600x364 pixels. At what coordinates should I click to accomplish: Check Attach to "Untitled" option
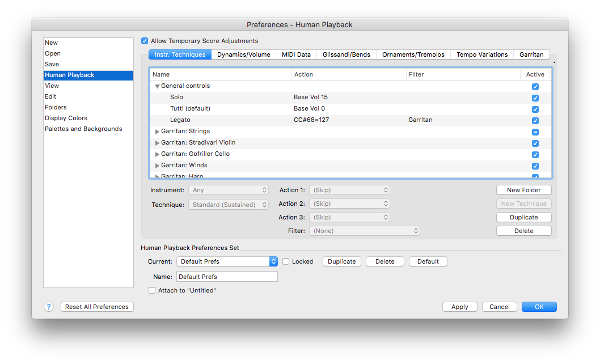point(152,290)
